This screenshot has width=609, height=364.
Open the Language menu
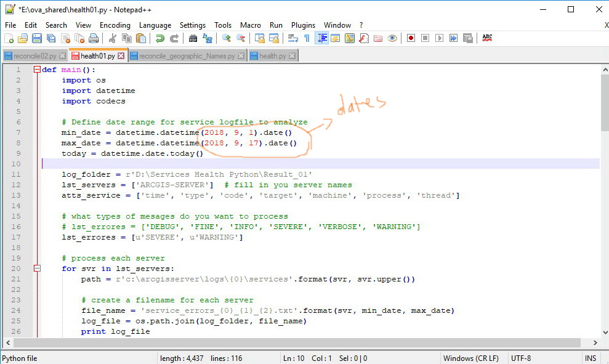(x=155, y=25)
